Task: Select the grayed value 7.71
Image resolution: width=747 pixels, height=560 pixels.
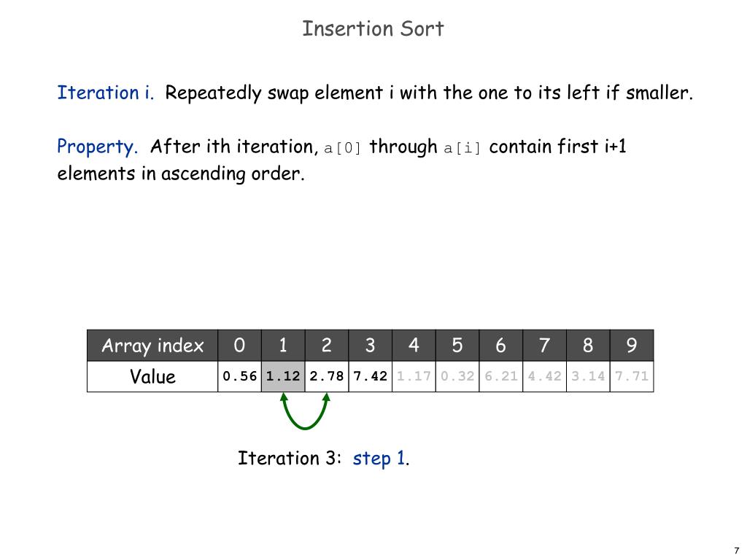Action: click(x=632, y=376)
